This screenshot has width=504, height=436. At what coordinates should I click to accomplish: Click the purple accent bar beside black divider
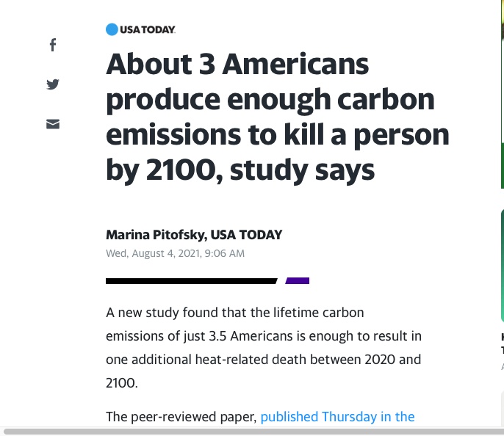[298, 281]
